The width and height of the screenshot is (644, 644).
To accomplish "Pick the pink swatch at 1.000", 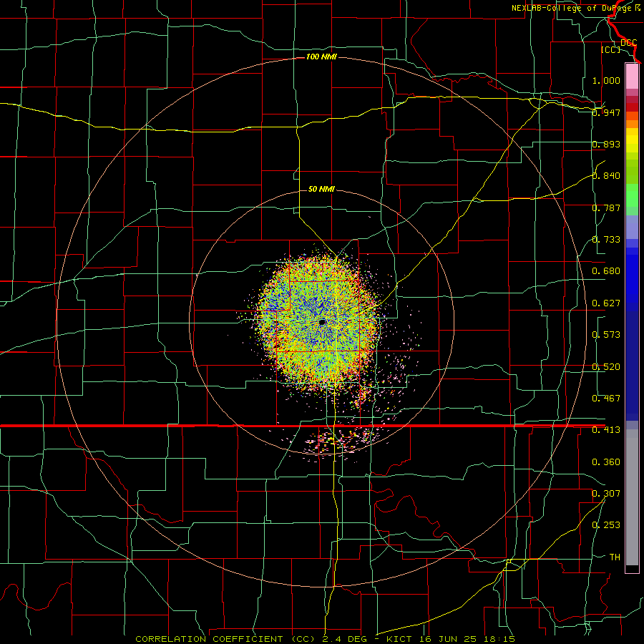I will coord(632,77).
